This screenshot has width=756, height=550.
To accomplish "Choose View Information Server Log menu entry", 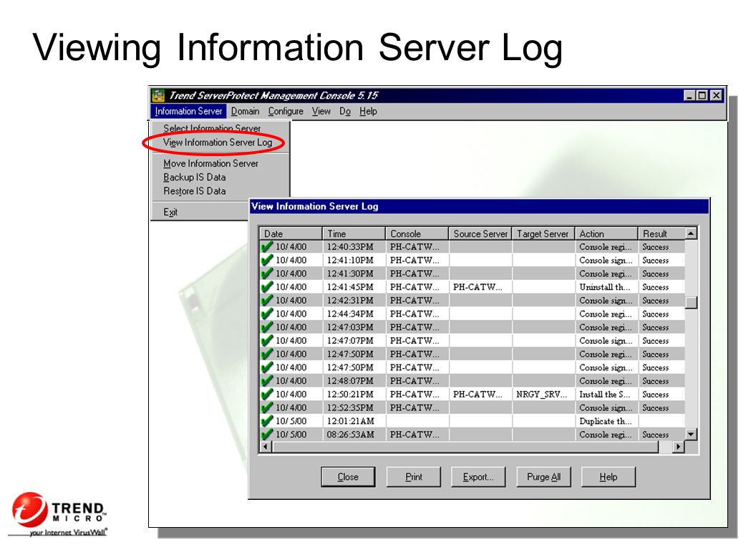I will [218, 143].
